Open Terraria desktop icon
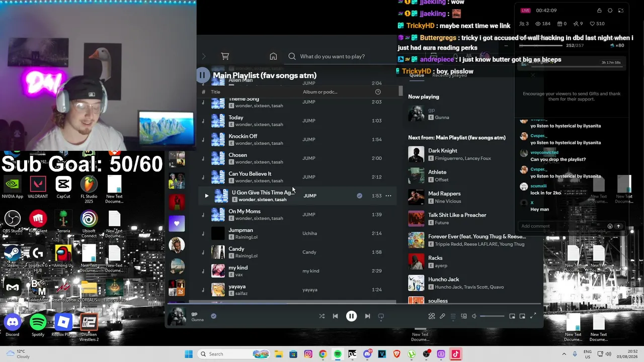644x362 pixels. click(x=63, y=222)
